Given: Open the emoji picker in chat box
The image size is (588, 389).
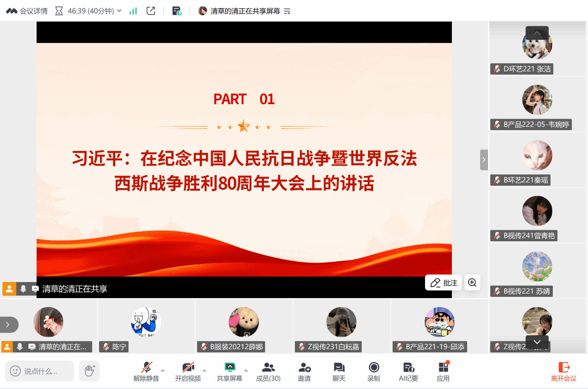Looking at the screenshot, I should [x=15, y=371].
